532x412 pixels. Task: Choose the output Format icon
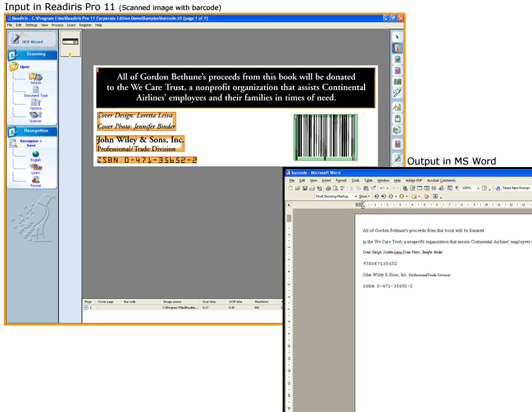[35, 180]
